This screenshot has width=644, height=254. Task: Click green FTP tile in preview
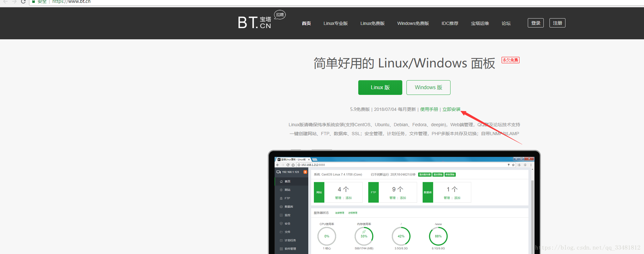tap(373, 192)
